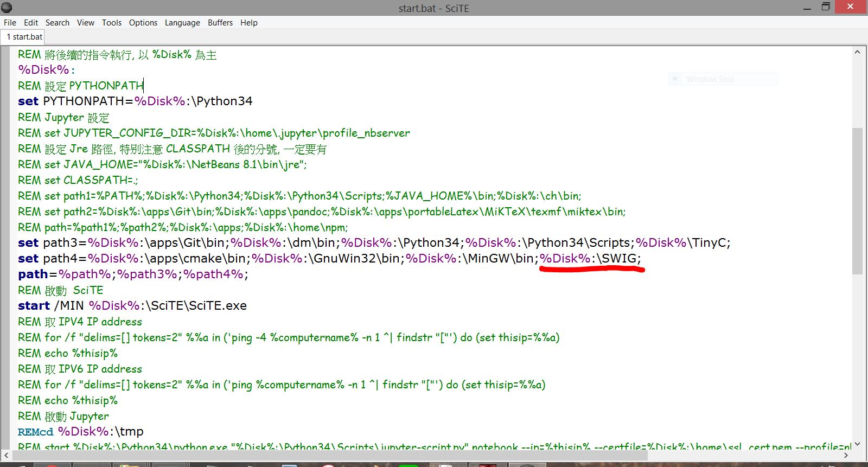
Task: Click the 'REM path=%path1%' line
Action: (183, 227)
